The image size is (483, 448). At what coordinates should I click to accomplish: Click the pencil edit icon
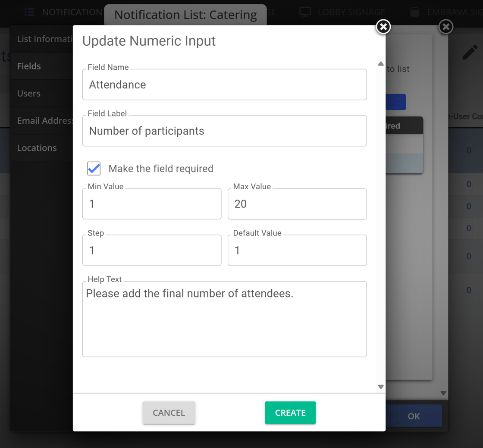[x=470, y=53]
